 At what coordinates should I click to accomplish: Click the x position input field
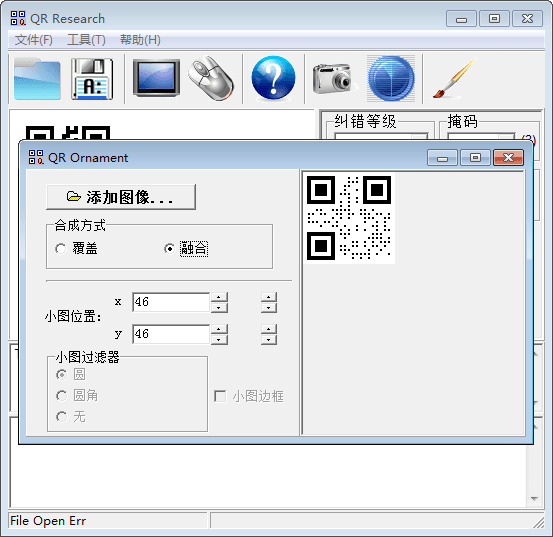tap(171, 302)
